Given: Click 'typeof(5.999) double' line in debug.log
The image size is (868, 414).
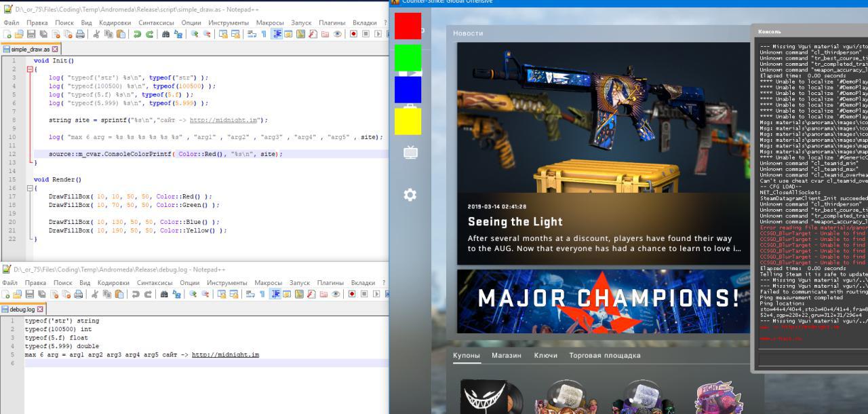Looking at the screenshot, I should [x=62, y=346].
